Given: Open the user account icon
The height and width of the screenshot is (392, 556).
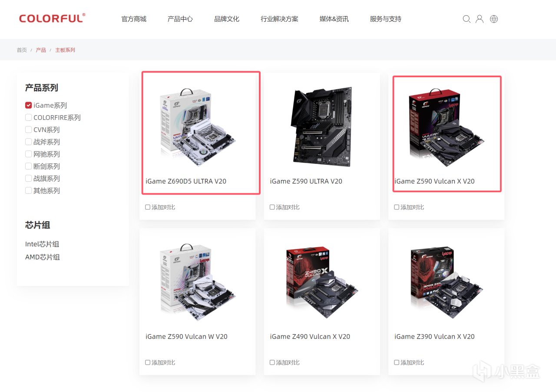Looking at the screenshot, I should (480, 19).
